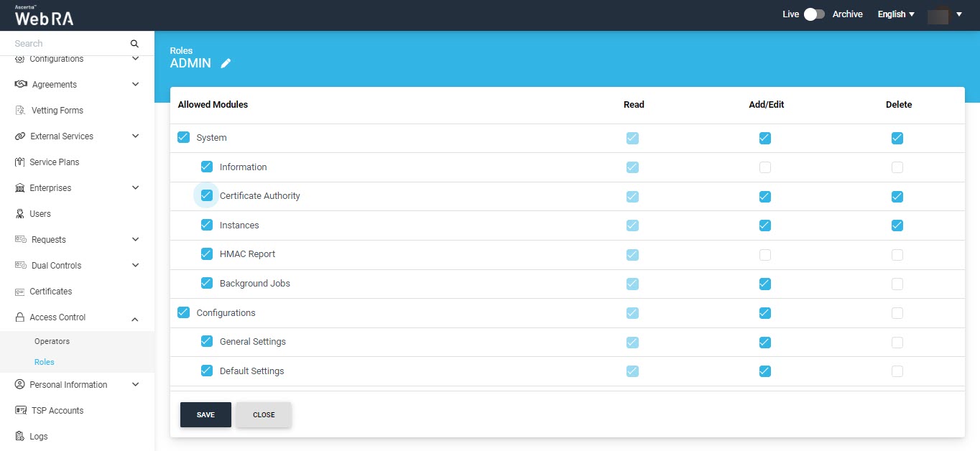
Task: Uncheck the System module checkbox
Action: 183,137
